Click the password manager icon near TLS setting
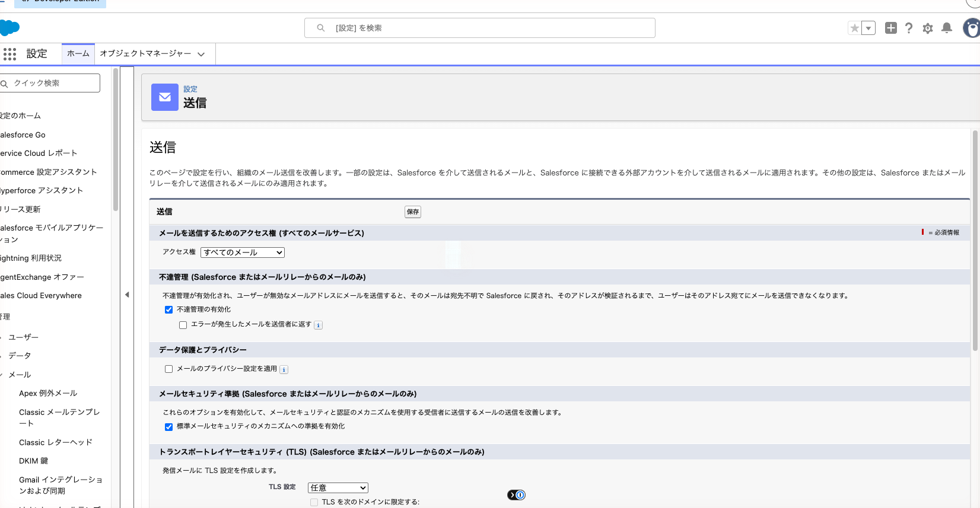Image resolution: width=980 pixels, height=508 pixels. click(x=516, y=495)
